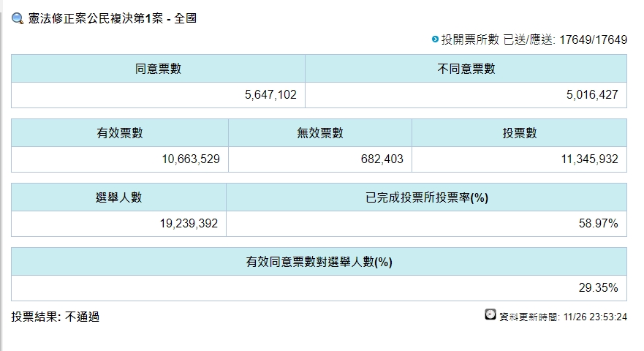The height and width of the screenshot is (351, 644).
Task: Select the invalid votes value 682,403
Action: coord(382,159)
